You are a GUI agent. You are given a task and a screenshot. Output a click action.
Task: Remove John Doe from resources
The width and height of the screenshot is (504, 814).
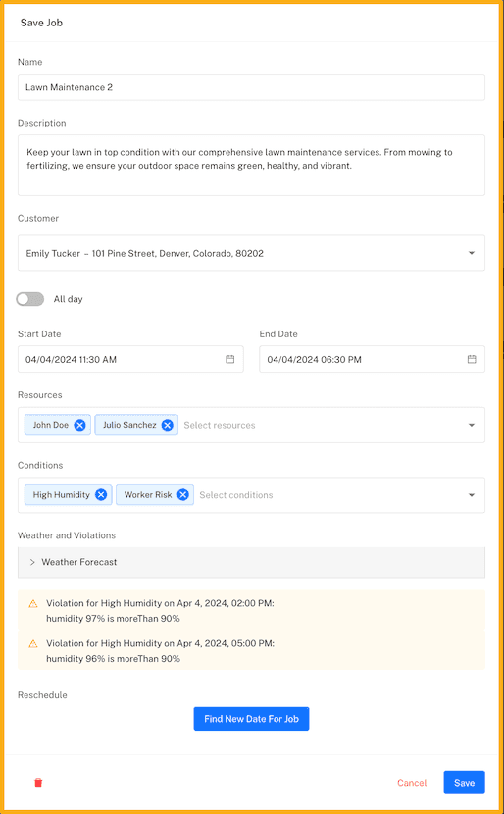pyautogui.click(x=79, y=425)
